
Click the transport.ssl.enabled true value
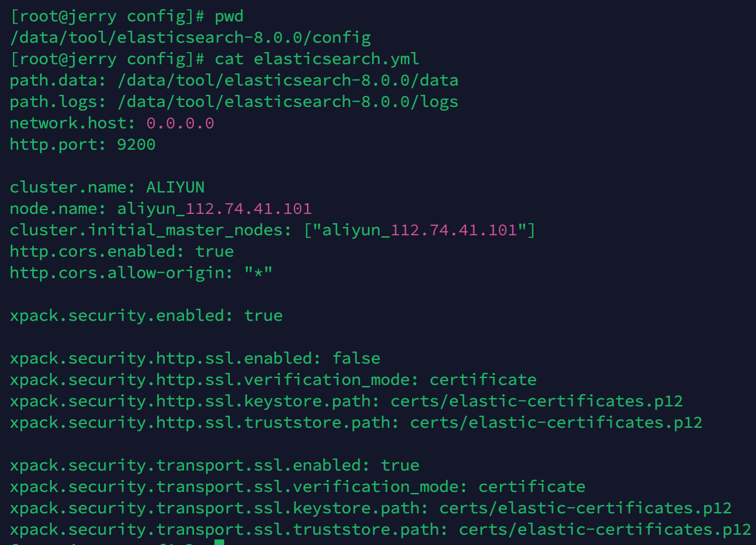pyautogui.click(x=400, y=465)
